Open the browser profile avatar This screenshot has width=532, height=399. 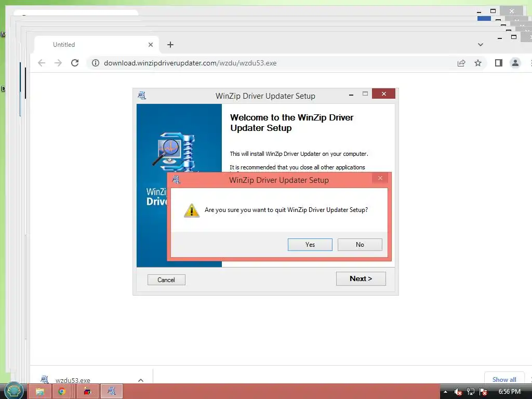click(x=515, y=63)
